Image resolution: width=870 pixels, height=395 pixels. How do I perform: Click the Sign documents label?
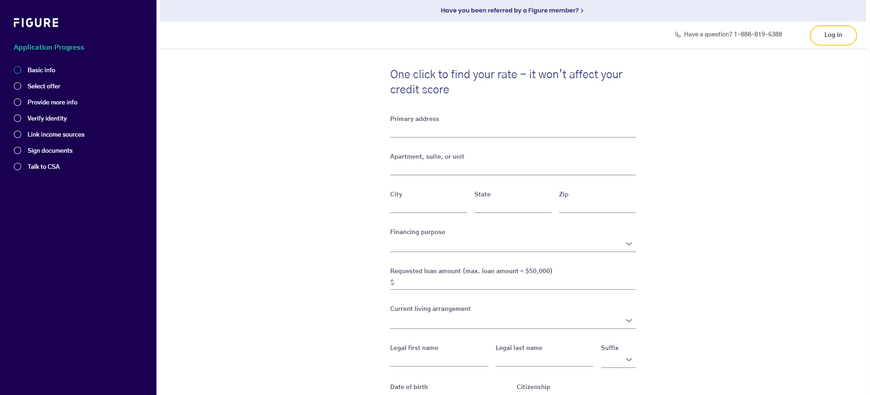[50, 151]
